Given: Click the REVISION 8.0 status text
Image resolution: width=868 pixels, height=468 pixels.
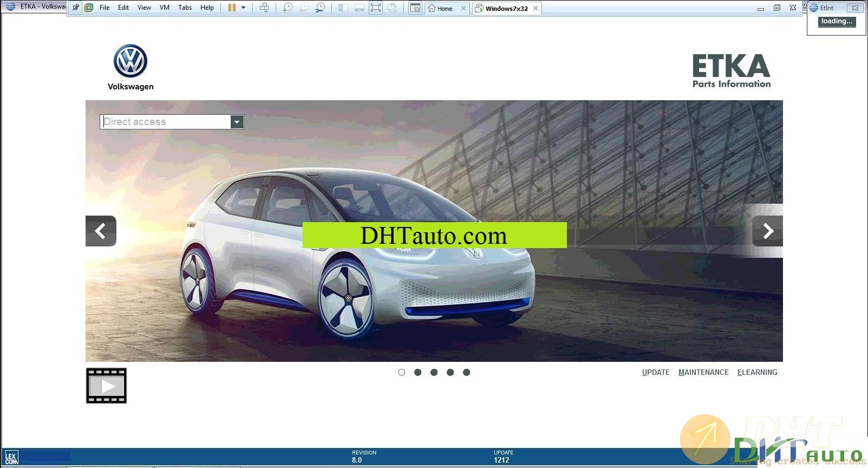Looking at the screenshot, I should [364, 457].
